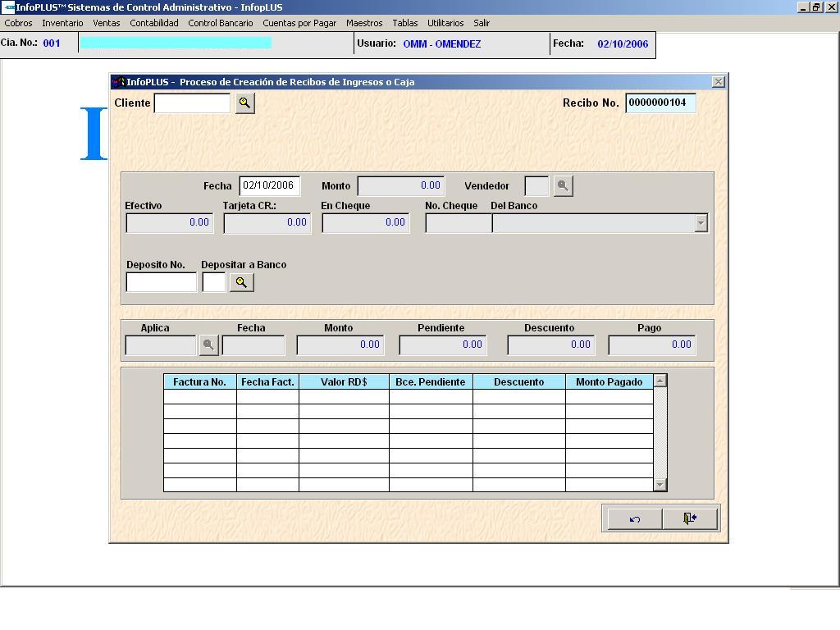Click the Aplica input field

pos(161,345)
